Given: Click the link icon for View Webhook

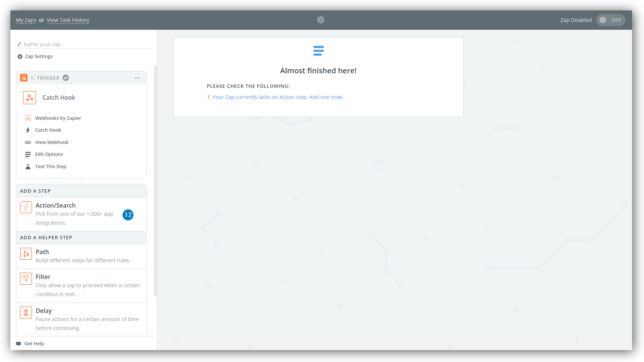Looking at the screenshot, I should [x=28, y=142].
